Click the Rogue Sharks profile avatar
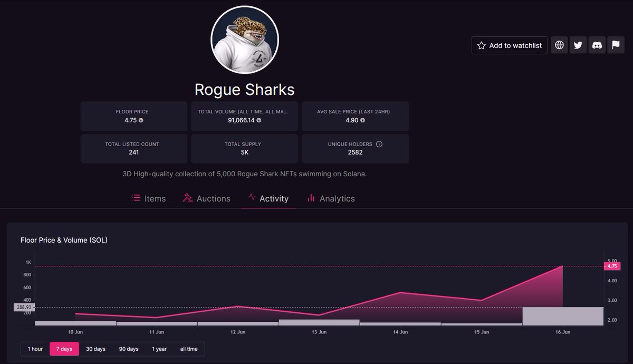Image resolution: width=633 pixels, height=364 pixels. point(245,40)
